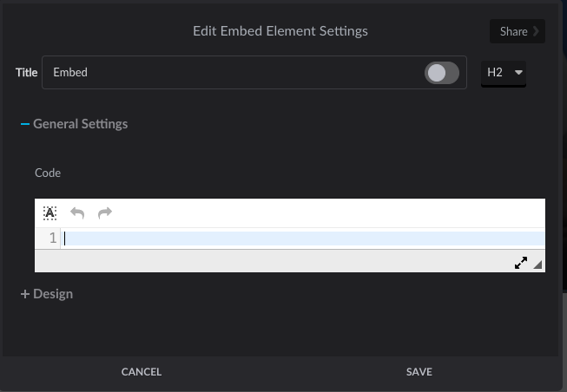Click the Code field label
Image resolution: width=567 pixels, height=392 pixels.
(x=48, y=173)
